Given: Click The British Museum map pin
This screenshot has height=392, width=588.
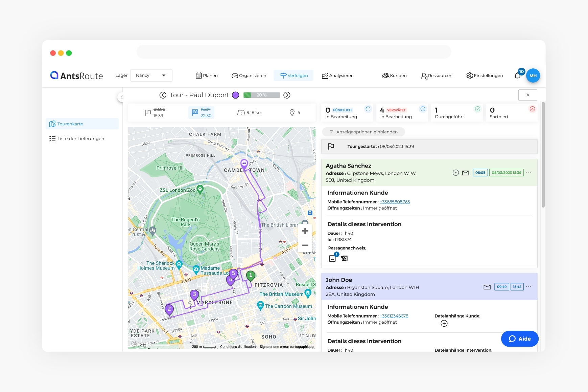Looking at the screenshot, I should 308,293.
